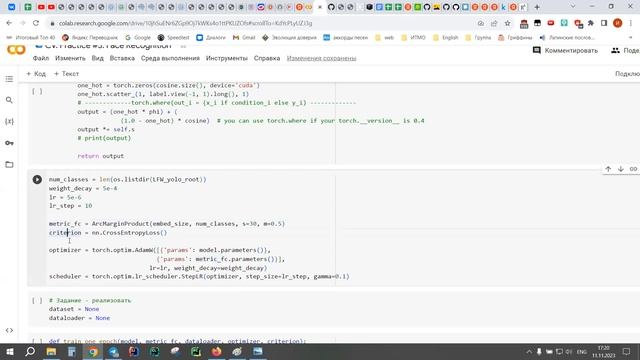This screenshot has height=360, width=640.
Task: Open Windows taskbar search
Action: tap(30, 352)
